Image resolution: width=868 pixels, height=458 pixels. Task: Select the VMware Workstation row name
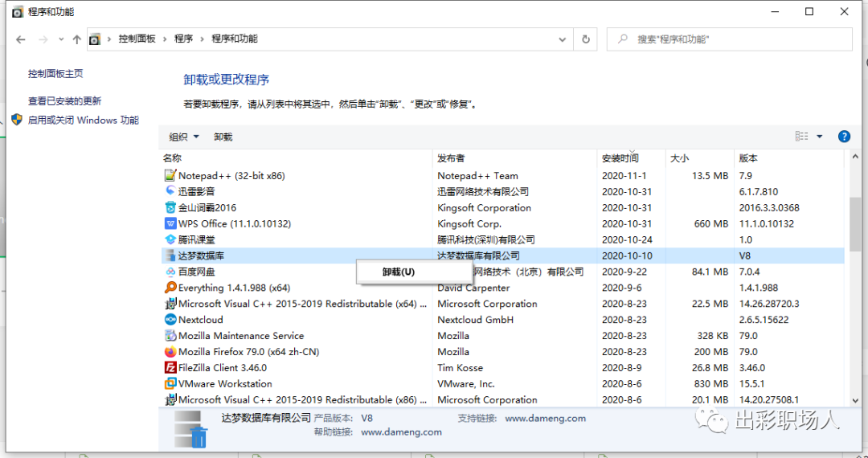[225, 384]
